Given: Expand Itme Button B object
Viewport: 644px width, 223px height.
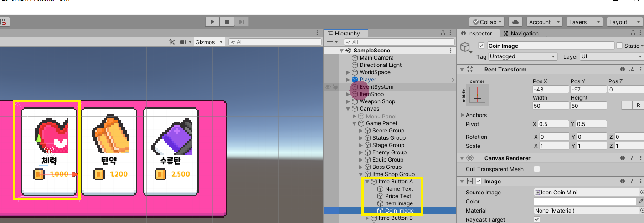Looking at the screenshot, I should coord(368,218).
